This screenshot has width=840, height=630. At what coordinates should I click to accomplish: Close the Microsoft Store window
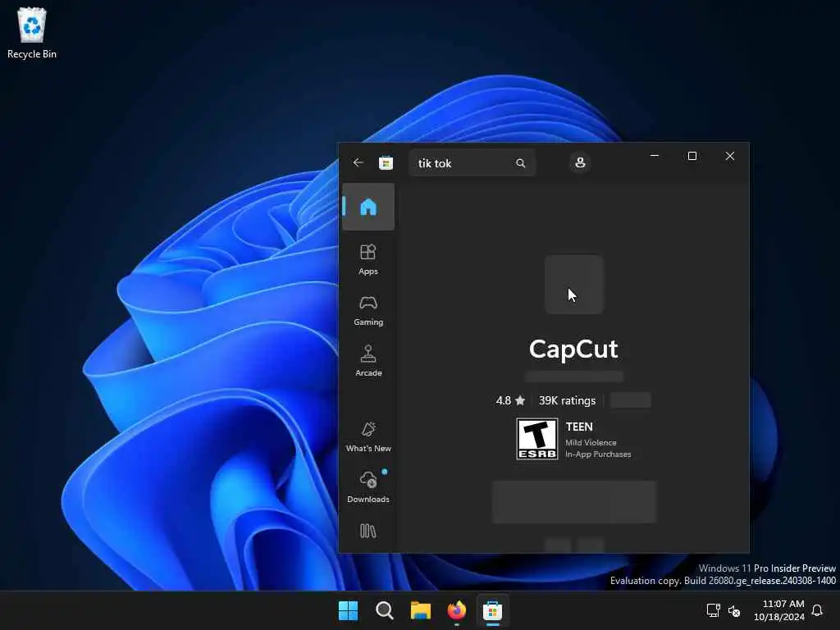click(x=729, y=156)
